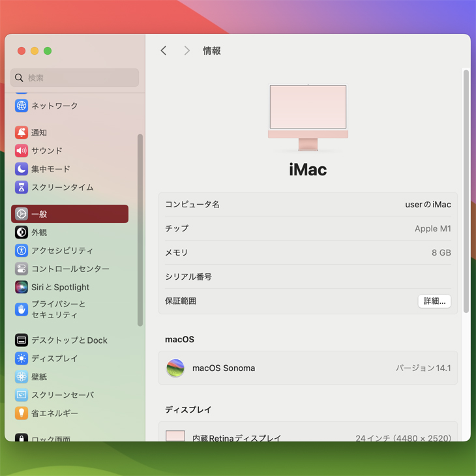Click the 省エネルギー lightbulb icon
Image resolution: width=476 pixels, height=476 pixels.
22,413
